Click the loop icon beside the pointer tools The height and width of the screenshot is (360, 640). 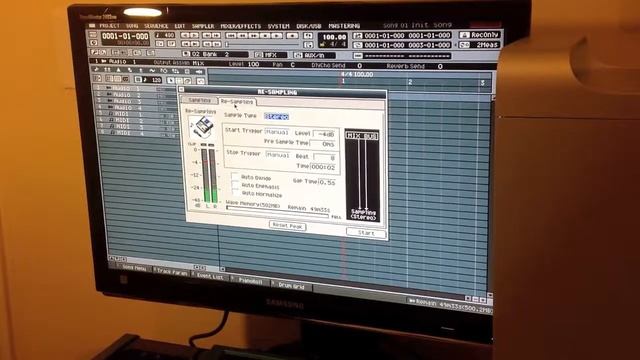[x=188, y=81]
